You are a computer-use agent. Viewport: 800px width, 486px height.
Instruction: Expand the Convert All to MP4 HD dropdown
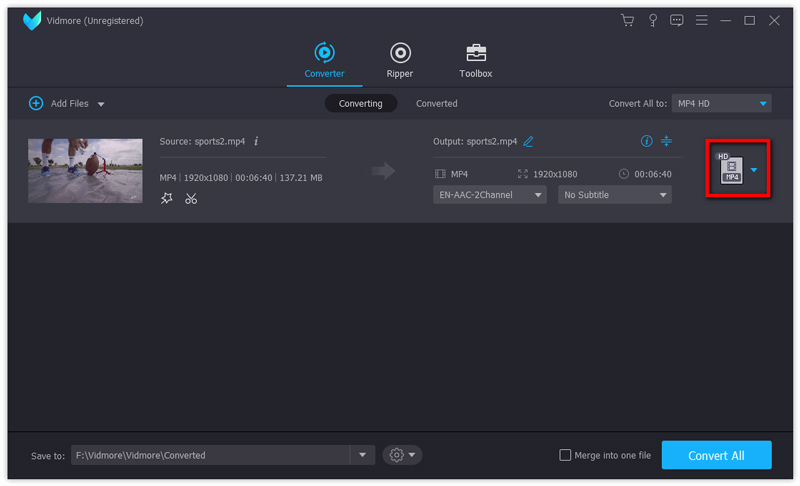[764, 103]
